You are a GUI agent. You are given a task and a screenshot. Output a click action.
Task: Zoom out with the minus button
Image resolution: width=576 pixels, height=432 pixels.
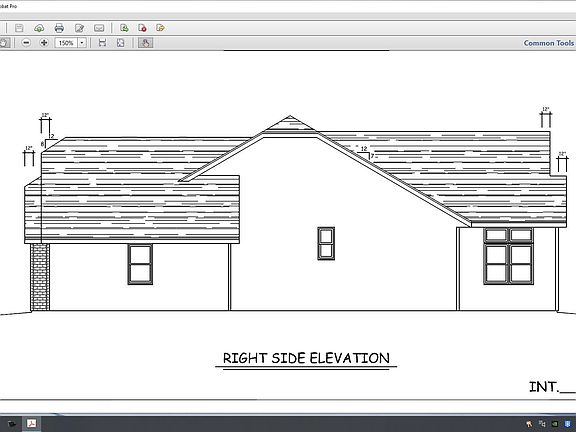(26, 43)
